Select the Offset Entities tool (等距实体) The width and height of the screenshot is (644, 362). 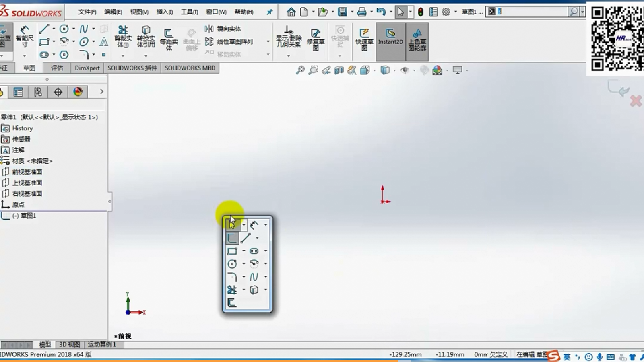pos(169,38)
